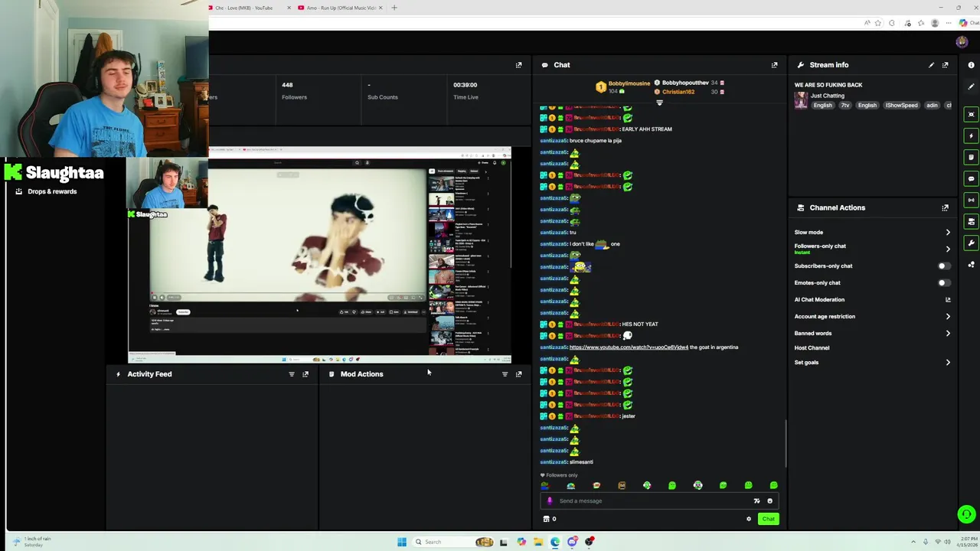The image size is (980, 551).
Task: Open the emote picker in chat input
Action: click(769, 501)
